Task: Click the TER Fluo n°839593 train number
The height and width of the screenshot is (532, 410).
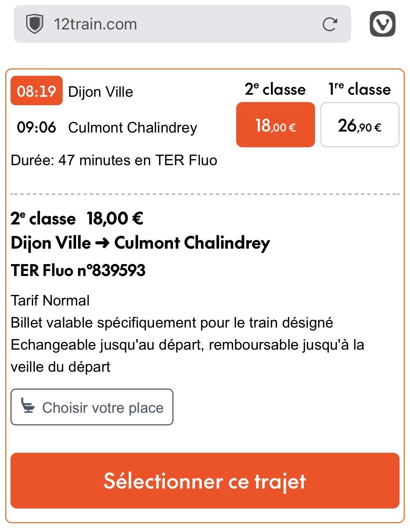Action: tap(78, 270)
